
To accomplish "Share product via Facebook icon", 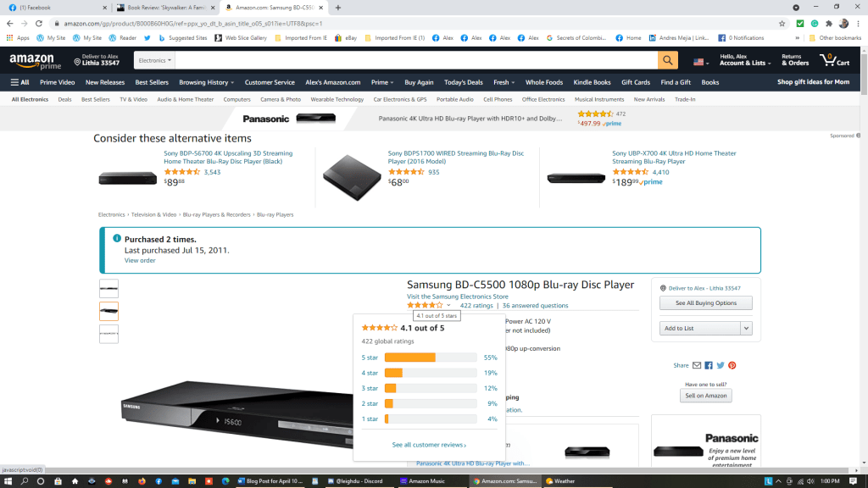I will click(x=709, y=365).
